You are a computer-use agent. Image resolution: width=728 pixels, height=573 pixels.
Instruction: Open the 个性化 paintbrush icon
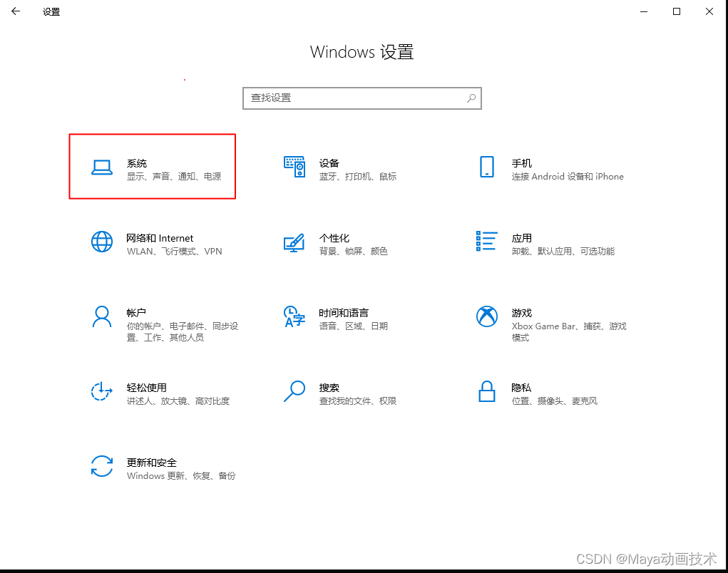click(294, 242)
